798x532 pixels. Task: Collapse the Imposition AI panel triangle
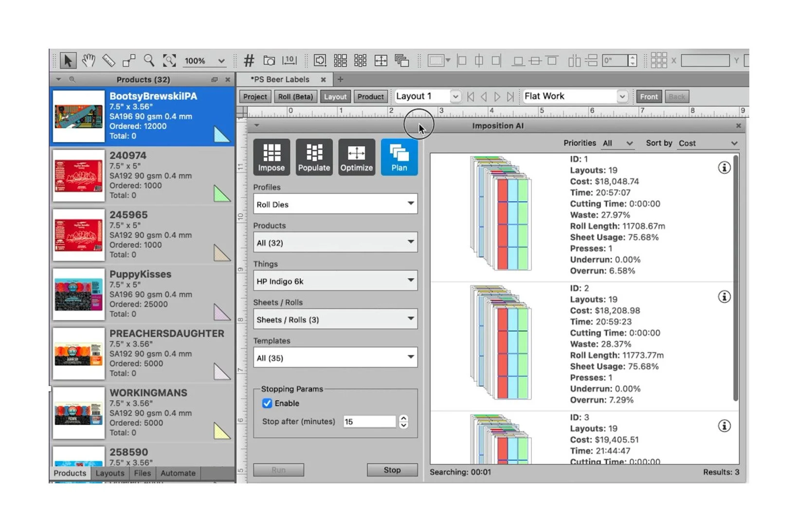pos(256,125)
